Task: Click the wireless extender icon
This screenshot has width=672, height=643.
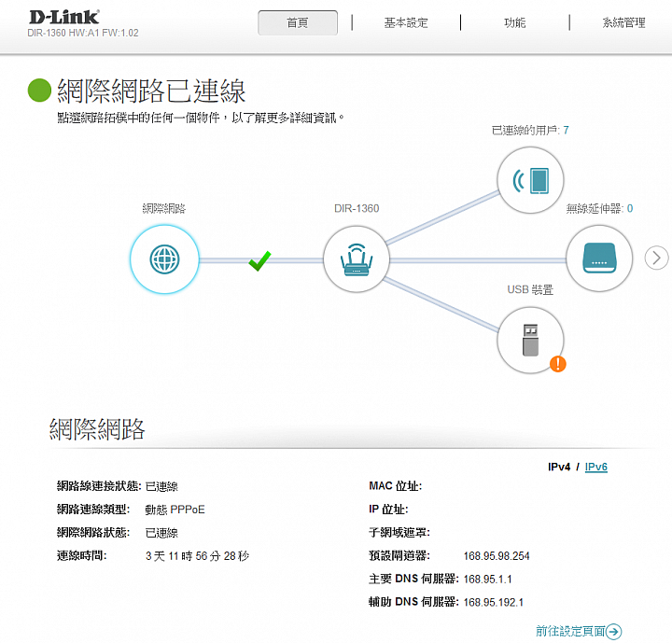Action: click(599, 259)
